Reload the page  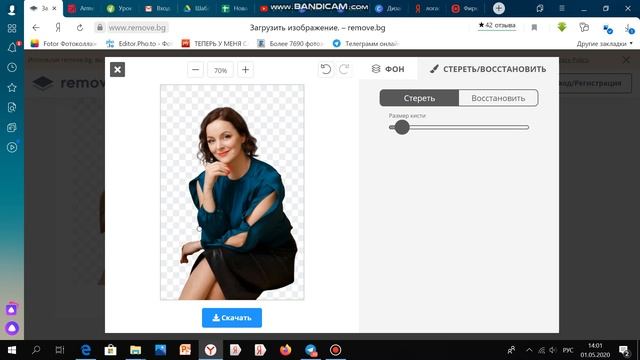[80, 28]
